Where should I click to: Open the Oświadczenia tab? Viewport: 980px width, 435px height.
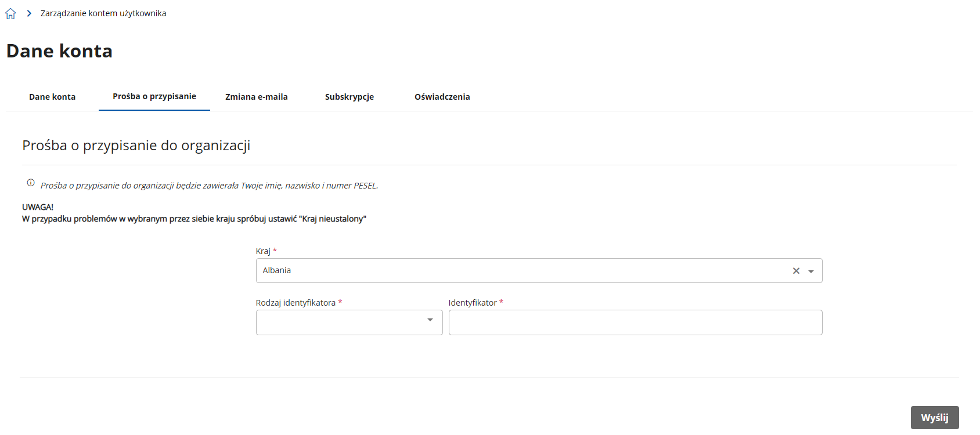(x=442, y=97)
